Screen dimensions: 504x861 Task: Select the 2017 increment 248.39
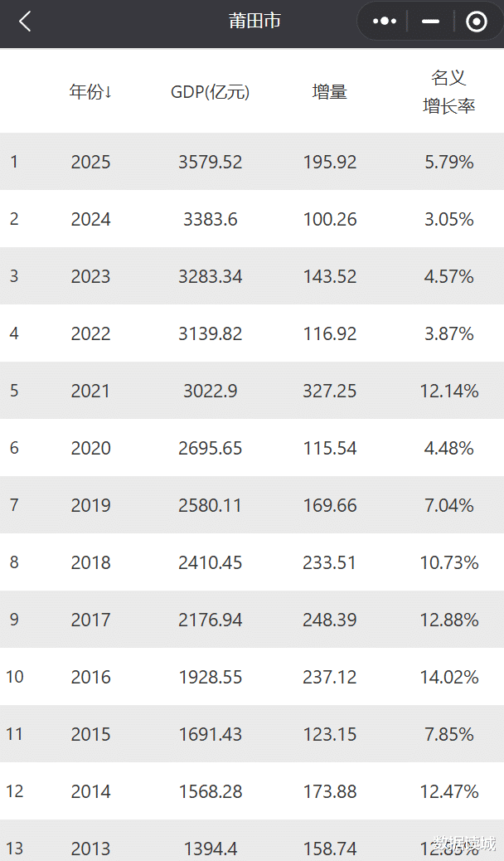[x=329, y=620]
